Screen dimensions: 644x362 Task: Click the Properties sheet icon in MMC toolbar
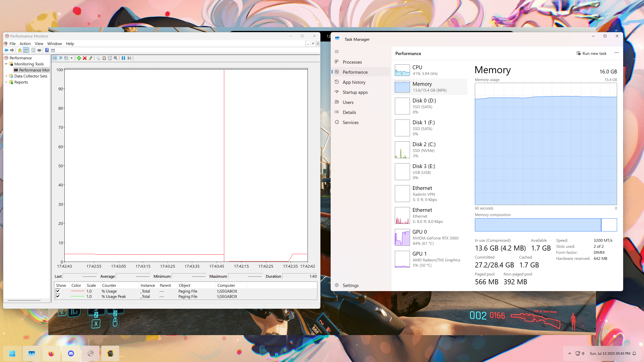pyautogui.click(x=33, y=50)
